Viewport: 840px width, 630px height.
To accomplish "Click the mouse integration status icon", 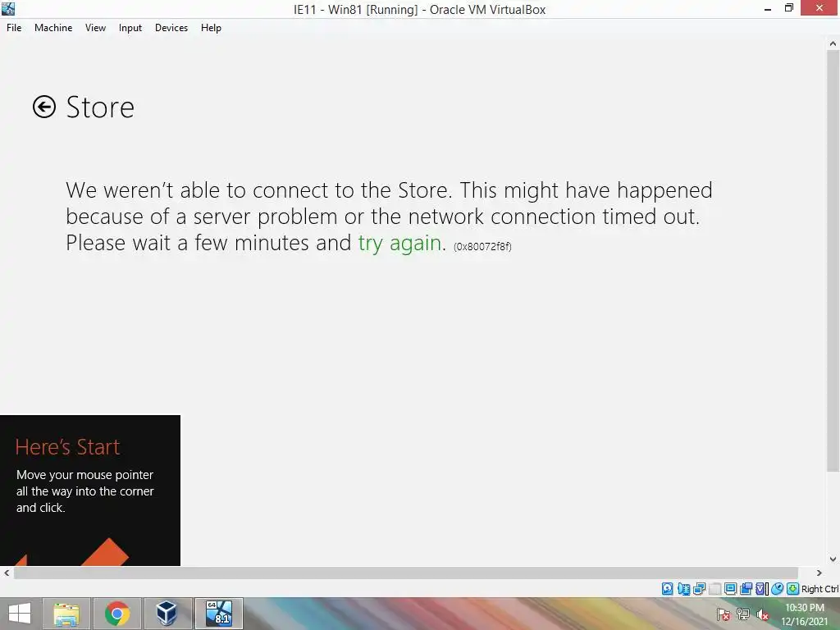I will click(778, 589).
